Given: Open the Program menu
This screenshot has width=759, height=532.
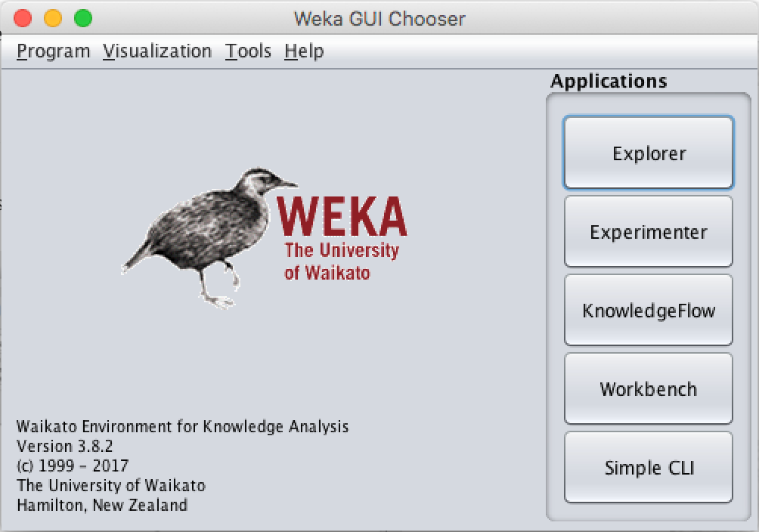Looking at the screenshot, I should click(53, 51).
